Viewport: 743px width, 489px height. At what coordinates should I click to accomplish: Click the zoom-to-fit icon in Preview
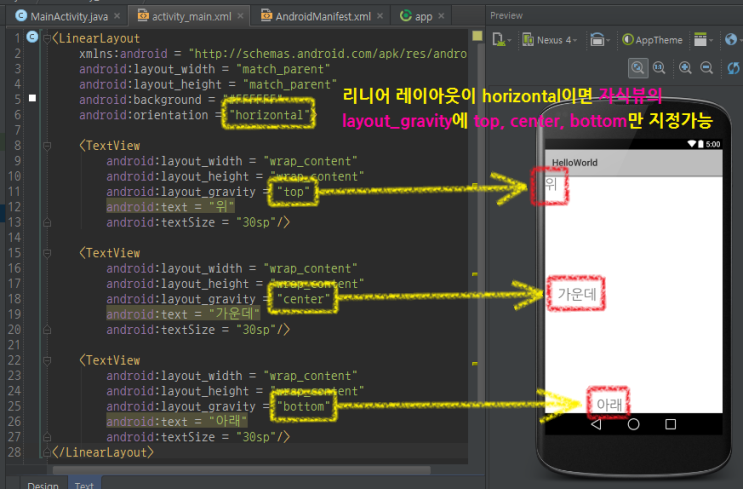coord(638,68)
